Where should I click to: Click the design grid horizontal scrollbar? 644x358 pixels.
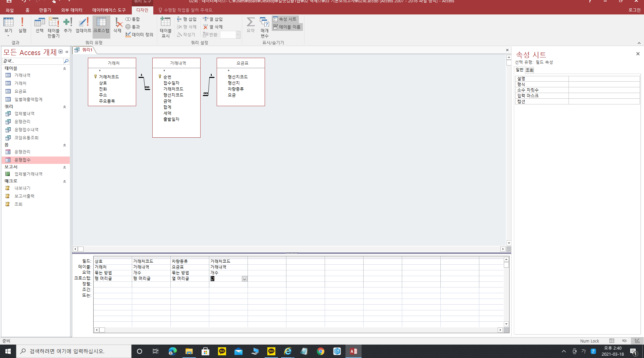tap(299, 330)
